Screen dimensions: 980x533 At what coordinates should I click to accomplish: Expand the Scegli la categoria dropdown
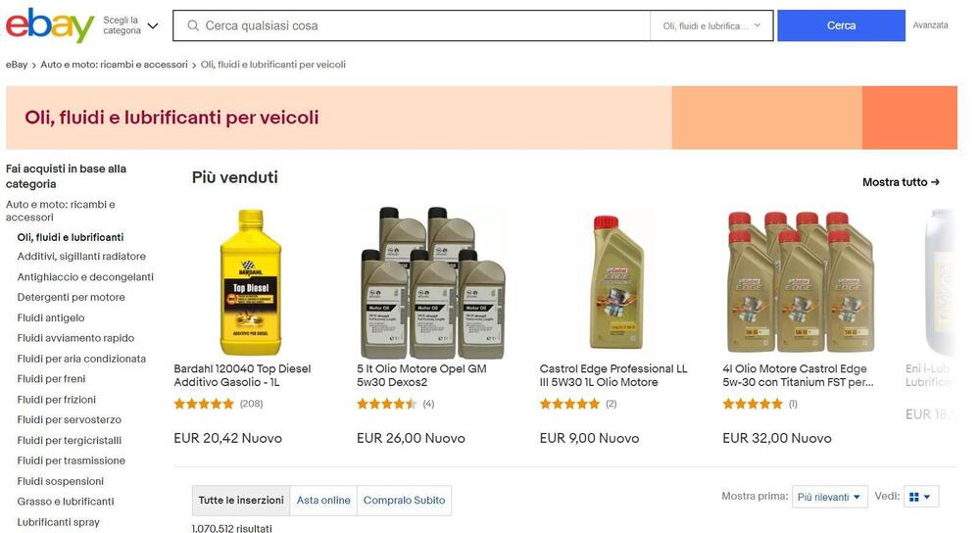click(x=130, y=25)
